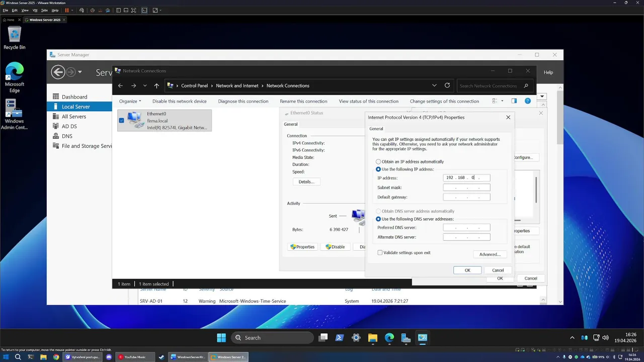Open File Explorer in guest taskbar
644x362 pixels.
[373, 338]
